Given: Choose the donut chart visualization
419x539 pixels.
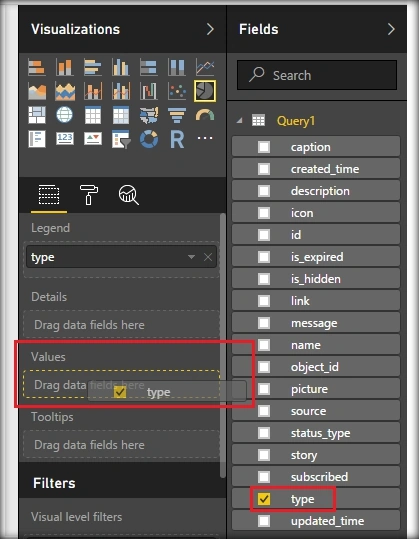Looking at the screenshot, I should pyautogui.click(x=149, y=139).
